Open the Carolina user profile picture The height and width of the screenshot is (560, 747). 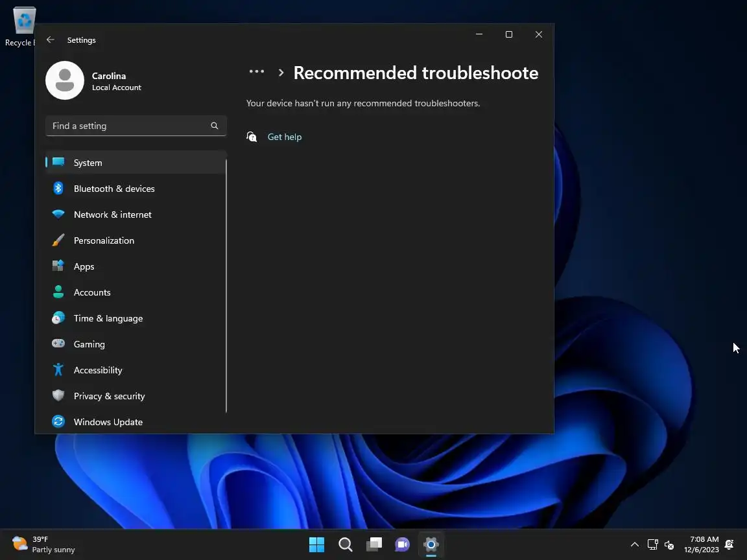click(65, 80)
